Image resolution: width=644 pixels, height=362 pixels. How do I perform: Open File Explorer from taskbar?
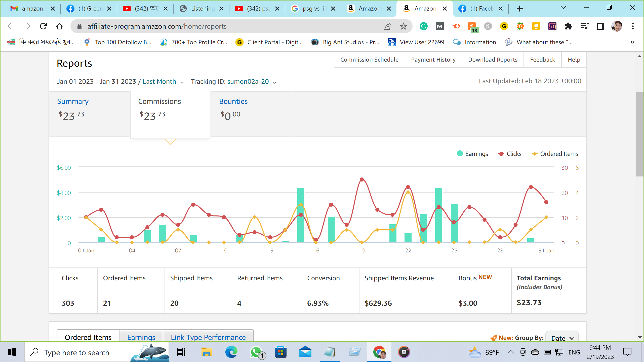pos(207,352)
